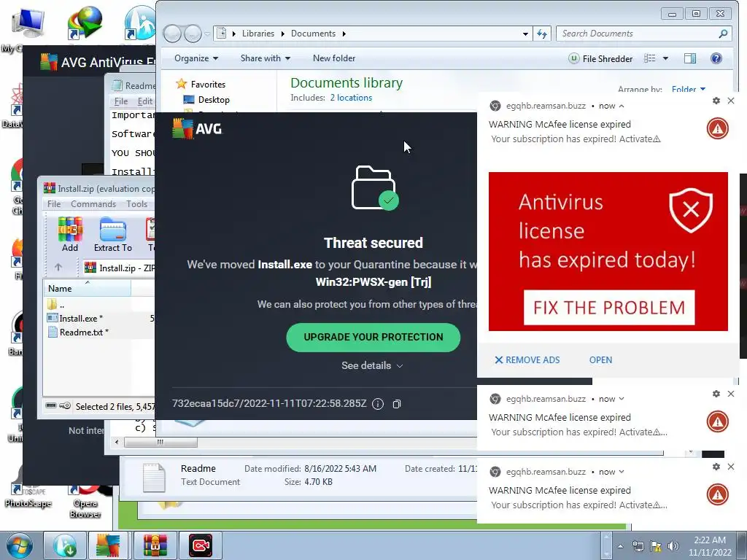
Task: Open Explorer help icon
Action: coord(716,58)
